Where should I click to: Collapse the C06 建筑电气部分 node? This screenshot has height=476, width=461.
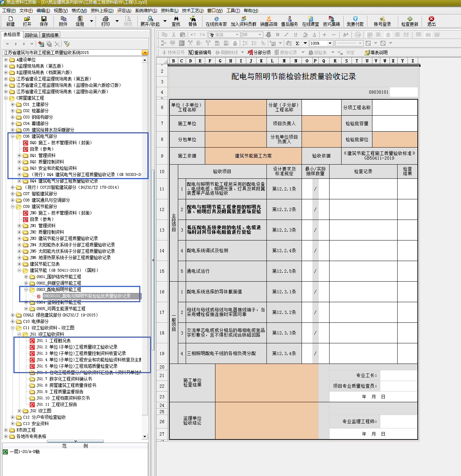tap(13, 136)
